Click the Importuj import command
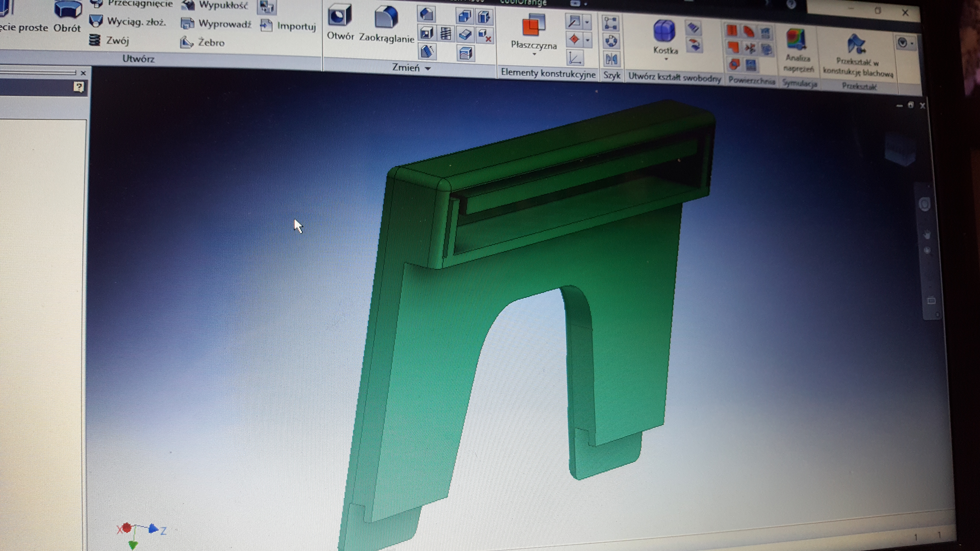Screen dimensions: 980x551 coord(288,26)
